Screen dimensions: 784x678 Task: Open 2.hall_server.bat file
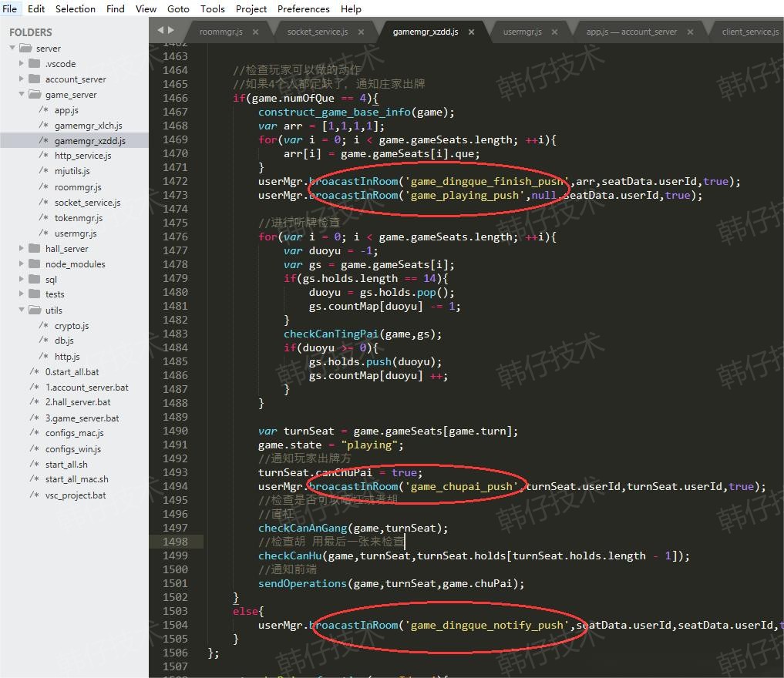click(78, 402)
